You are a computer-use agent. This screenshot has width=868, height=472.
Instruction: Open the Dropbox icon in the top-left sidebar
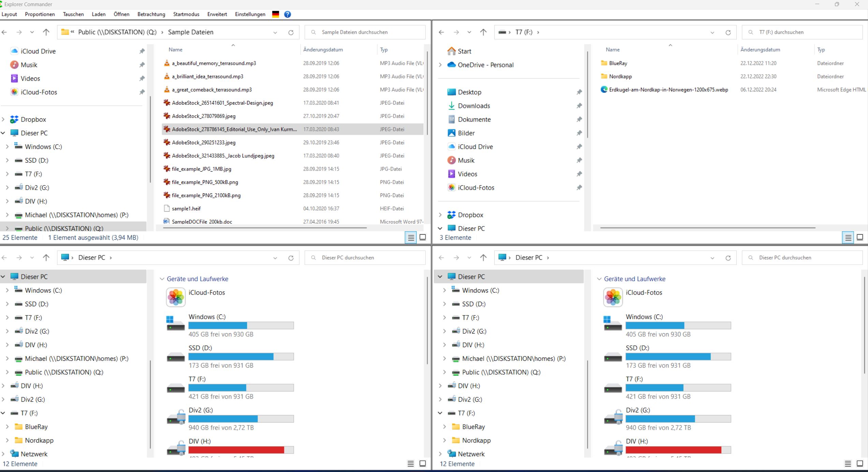[x=14, y=119]
